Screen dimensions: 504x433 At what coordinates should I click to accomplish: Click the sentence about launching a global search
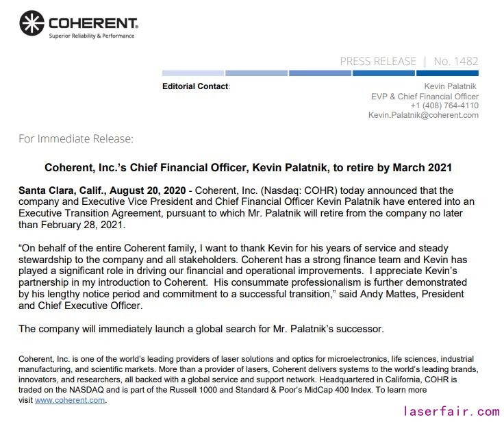coord(201,329)
